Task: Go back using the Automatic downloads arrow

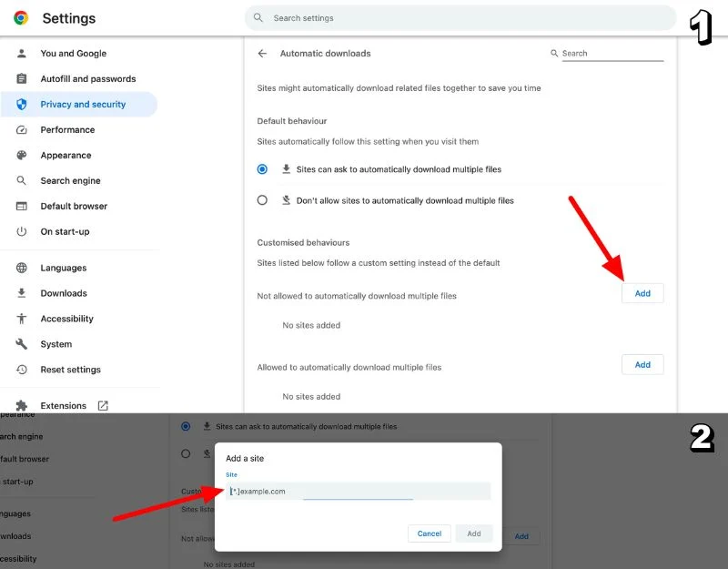Action: [262, 54]
